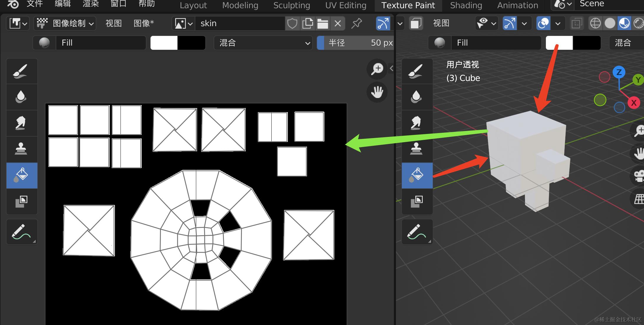The image size is (644, 325).
Task: Select the Mask tool in 3D viewport toolbar
Action: [x=417, y=201]
